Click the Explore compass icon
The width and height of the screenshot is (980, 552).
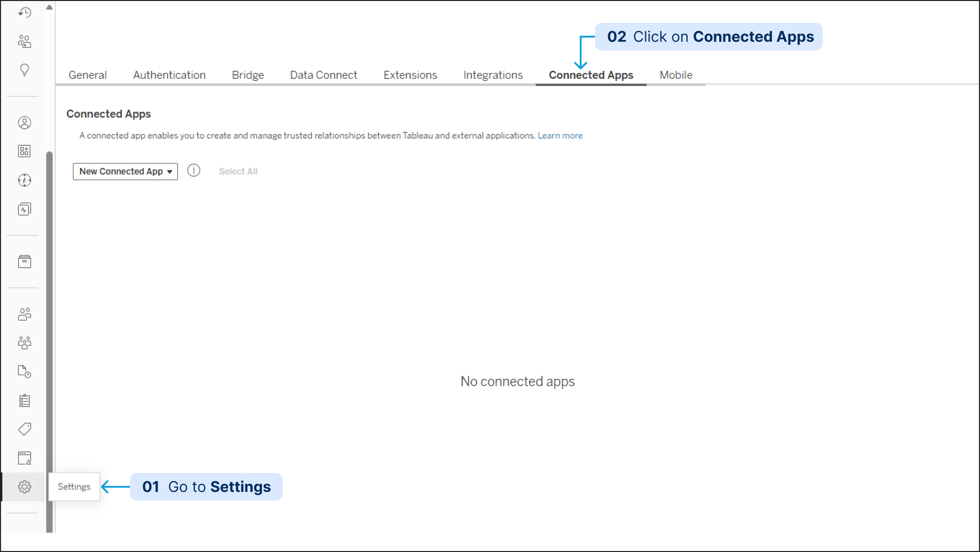pos(24,180)
